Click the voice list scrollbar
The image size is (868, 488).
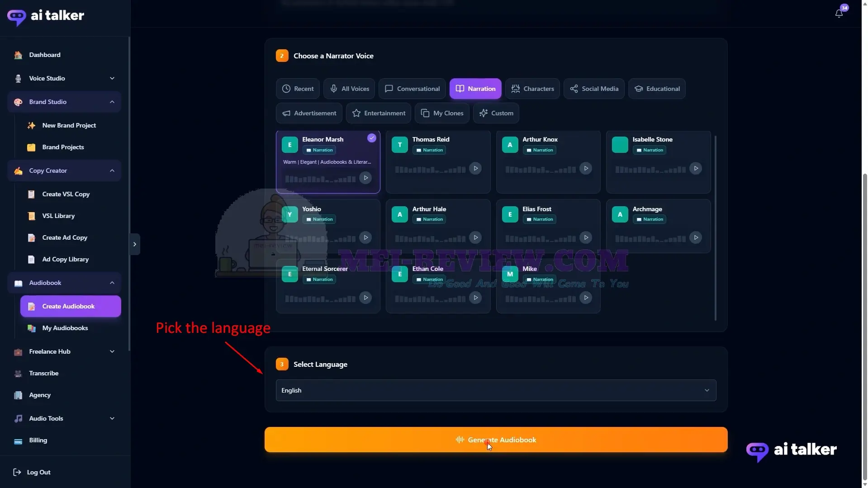click(x=716, y=227)
